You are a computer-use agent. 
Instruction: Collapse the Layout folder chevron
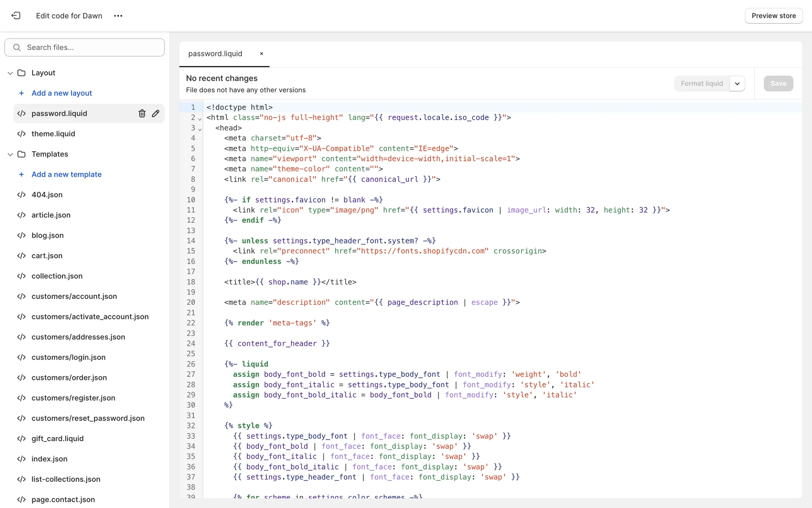tap(10, 73)
